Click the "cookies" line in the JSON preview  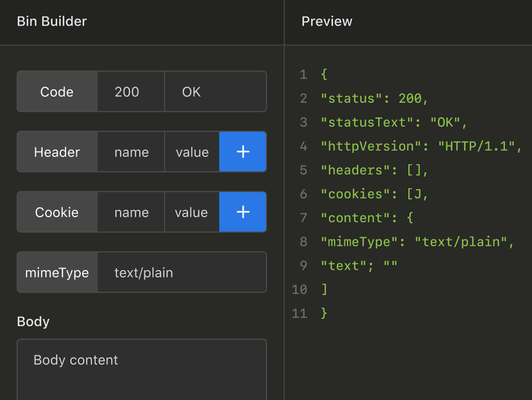374,194
